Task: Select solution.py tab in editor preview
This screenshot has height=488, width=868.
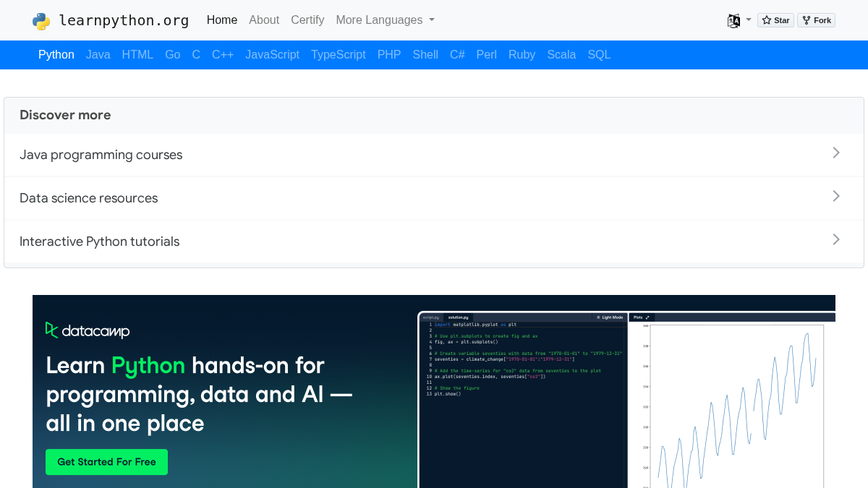Action: 458,317
